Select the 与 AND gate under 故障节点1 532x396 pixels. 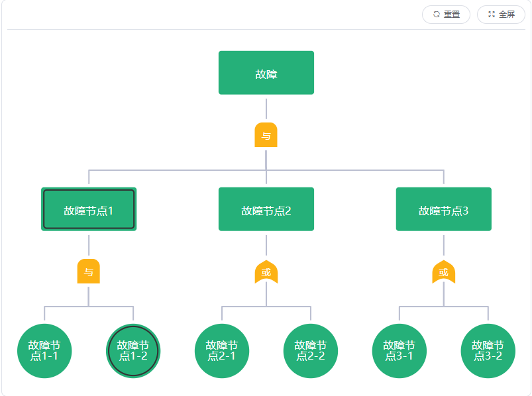pos(88,272)
